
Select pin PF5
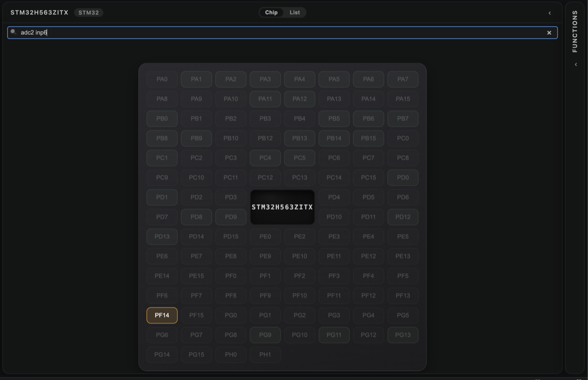(x=403, y=276)
